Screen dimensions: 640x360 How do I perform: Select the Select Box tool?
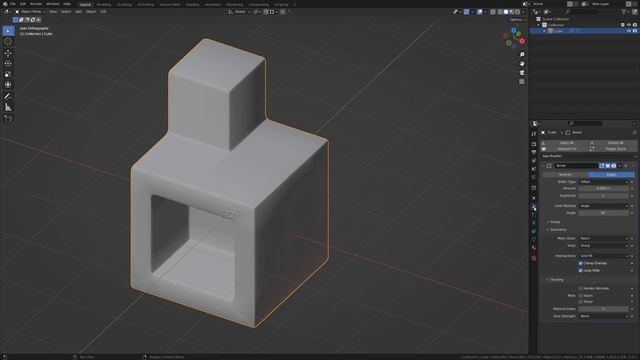click(x=8, y=31)
